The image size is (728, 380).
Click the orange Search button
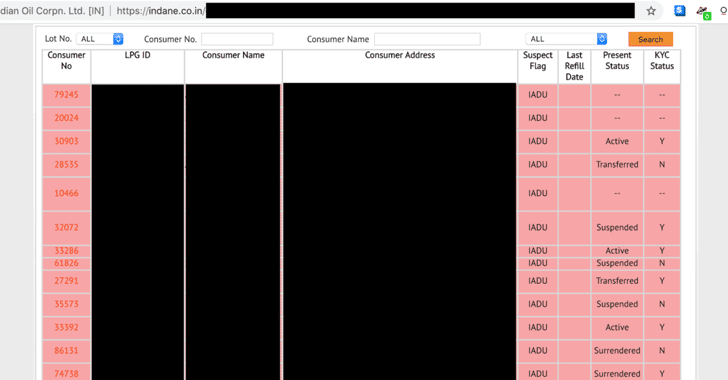point(650,39)
